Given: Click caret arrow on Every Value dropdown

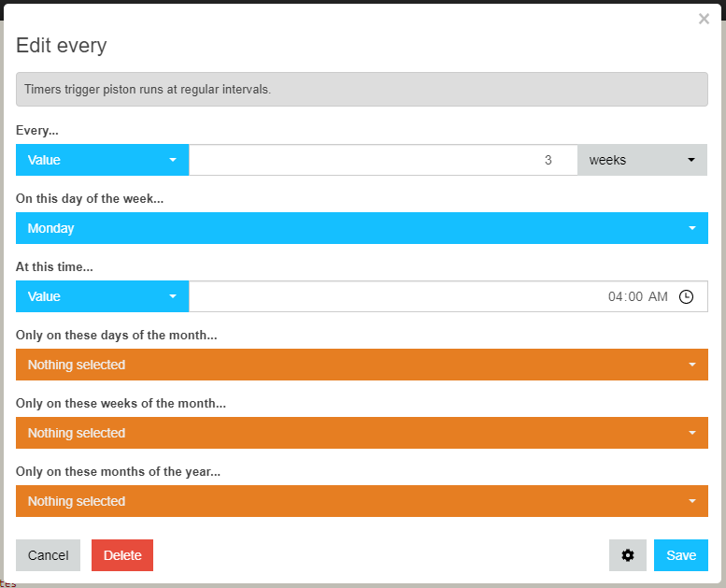Looking at the screenshot, I should (173, 160).
